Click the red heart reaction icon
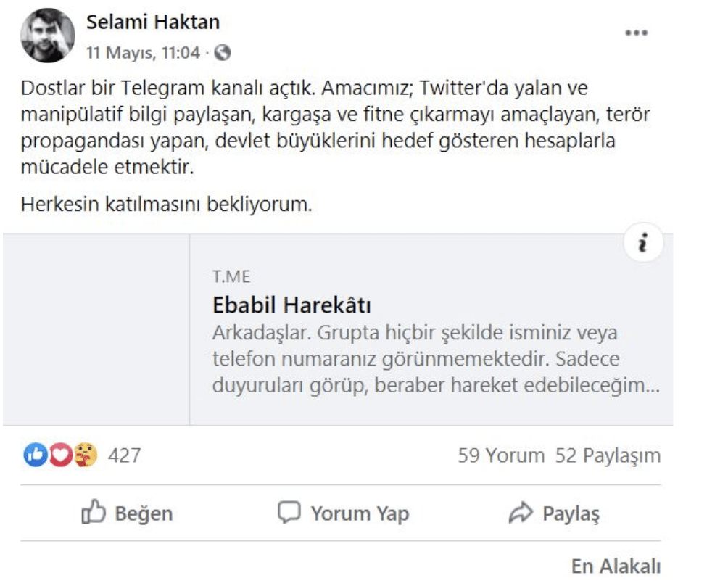728x586 pixels. pyautogui.click(x=60, y=455)
